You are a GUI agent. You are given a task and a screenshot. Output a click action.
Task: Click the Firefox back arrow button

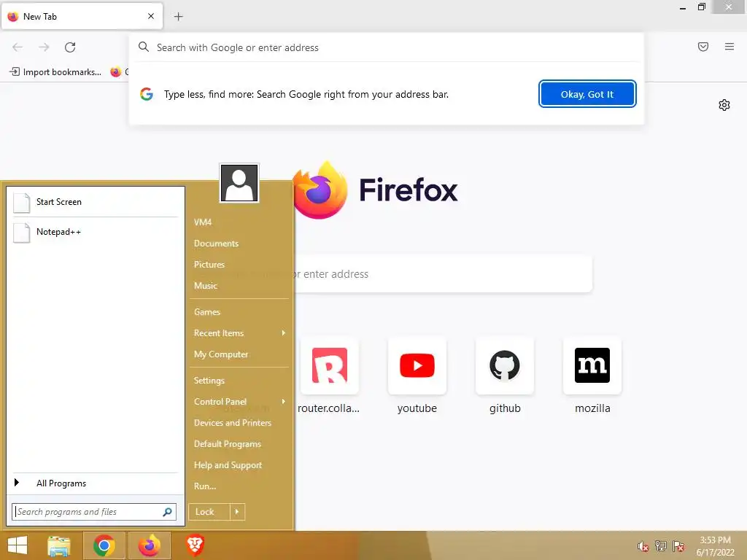[18, 47]
